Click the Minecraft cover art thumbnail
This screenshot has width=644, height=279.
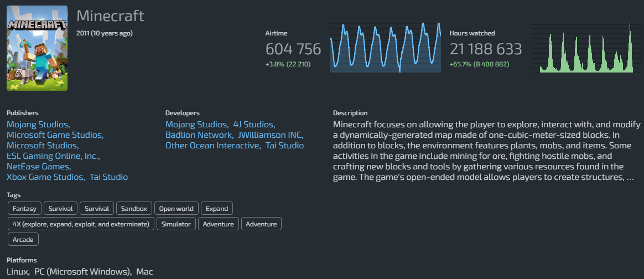pos(37,48)
